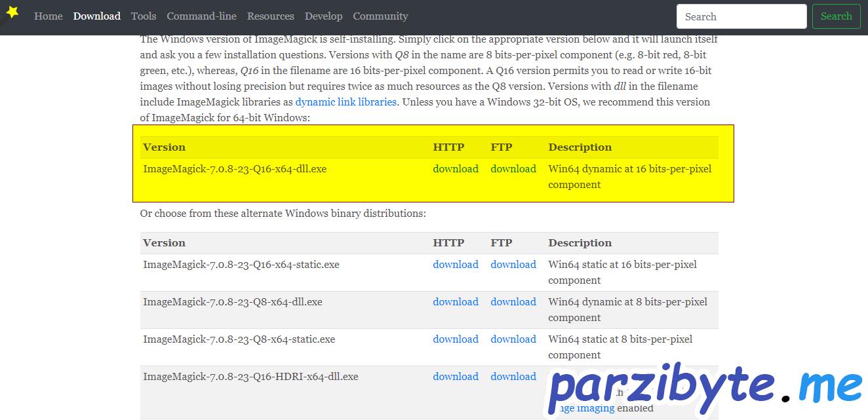Navigate to the Develop page
The width and height of the screenshot is (868, 420).
[x=323, y=16]
